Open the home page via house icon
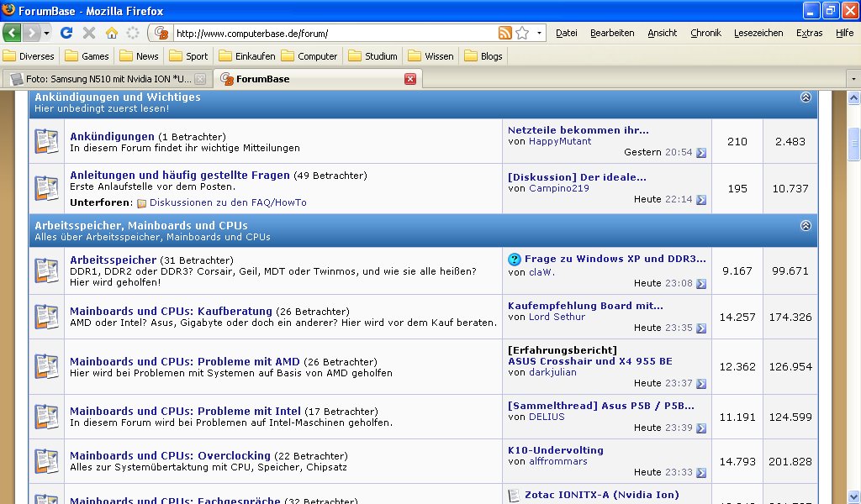This screenshot has width=861, height=504. coord(112,33)
